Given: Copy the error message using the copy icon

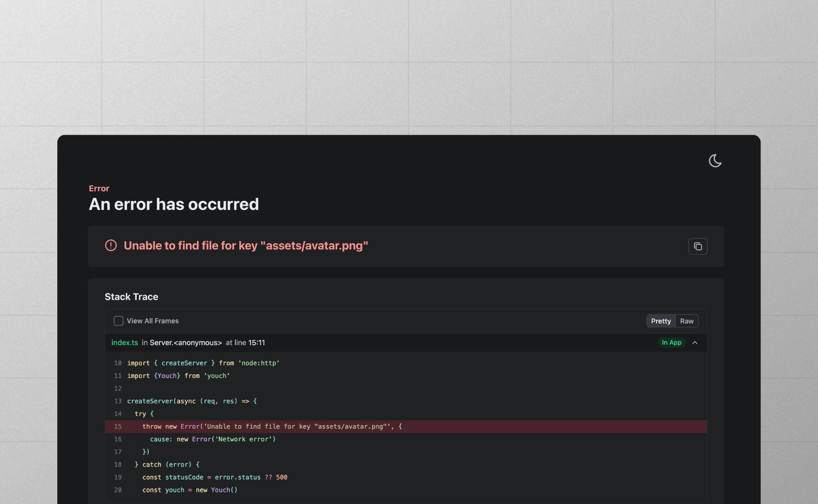Looking at the screenshot, I should (x=698, y=246).
